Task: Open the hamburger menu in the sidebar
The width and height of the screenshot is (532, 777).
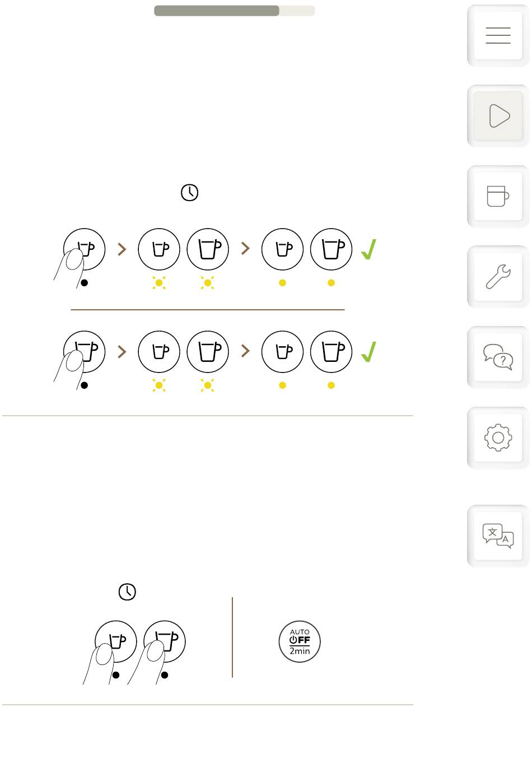Action: [x=498, y=35]
